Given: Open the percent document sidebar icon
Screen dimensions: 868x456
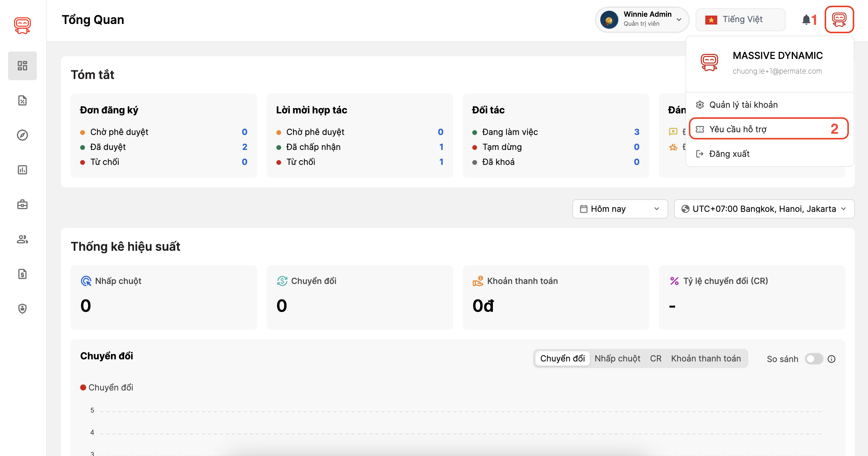Looking at the screenshot, I should coord(22,101).
